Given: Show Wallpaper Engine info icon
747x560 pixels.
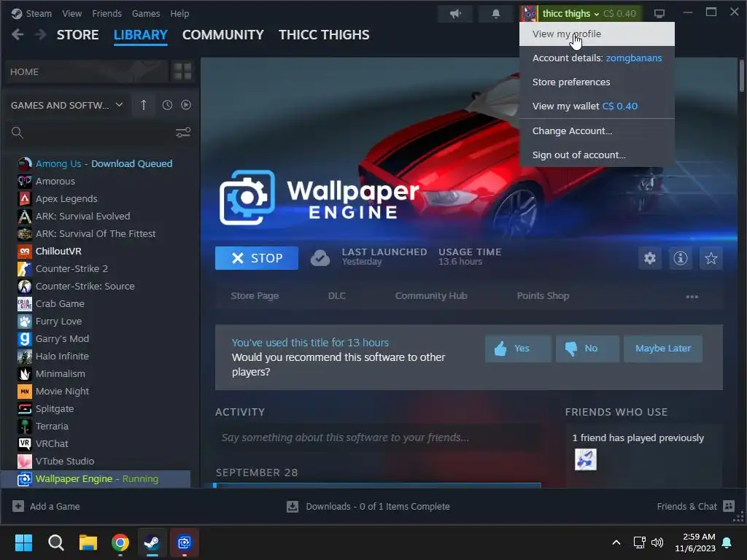Looking at the screenshot, I should 681,258.
